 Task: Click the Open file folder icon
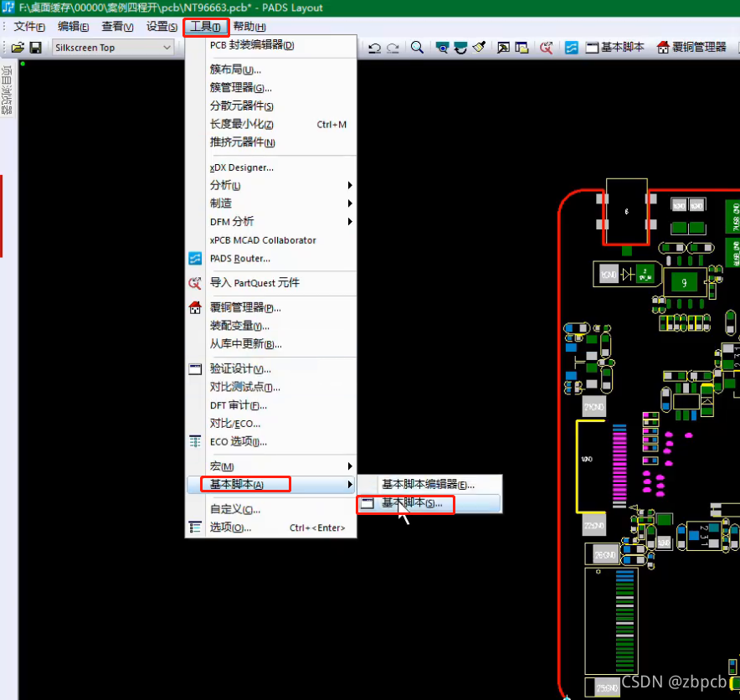[x=18, y=48]
